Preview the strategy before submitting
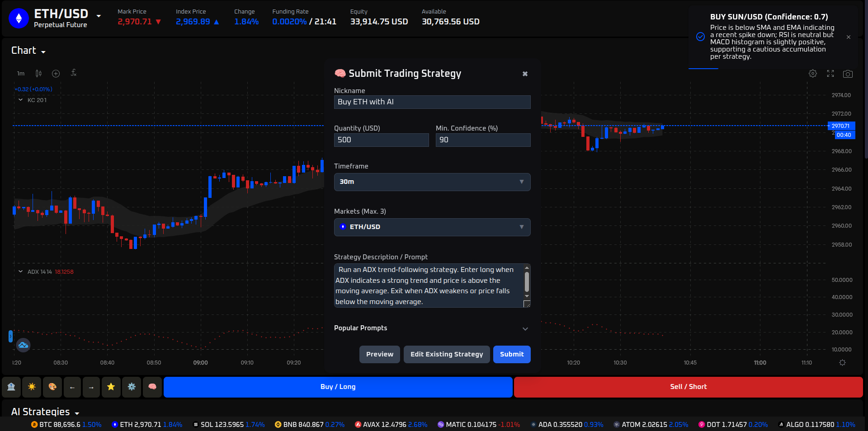Viewport: 868px width, 431px height. point(379,354)
